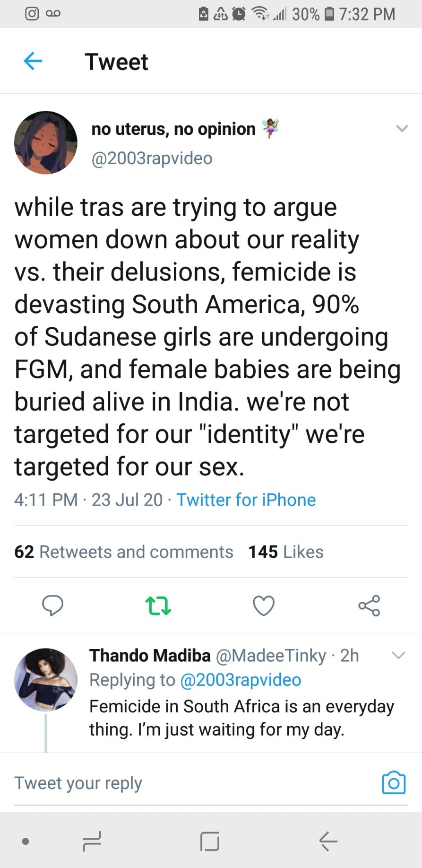The height and width of the screenshot is (868, 422).
Task: Open the main tweet's dropdown chevron
Action: point(402,128)
